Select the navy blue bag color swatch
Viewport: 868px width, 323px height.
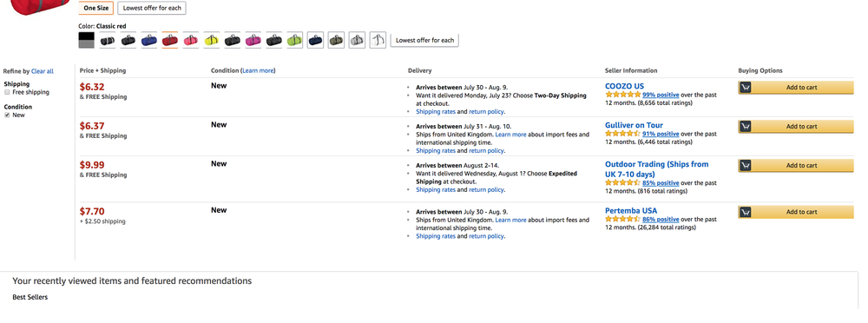point(315,41)
